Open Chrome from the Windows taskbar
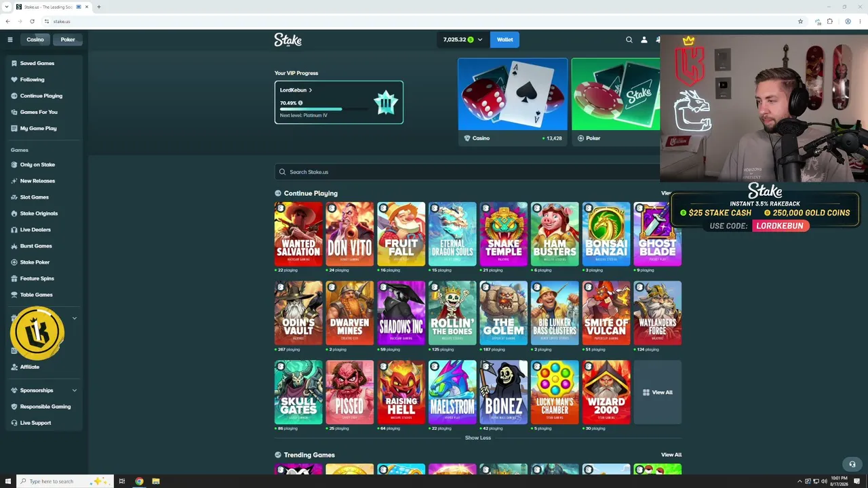The height and width of the screenshot is (488, 868). pos(139,481)
